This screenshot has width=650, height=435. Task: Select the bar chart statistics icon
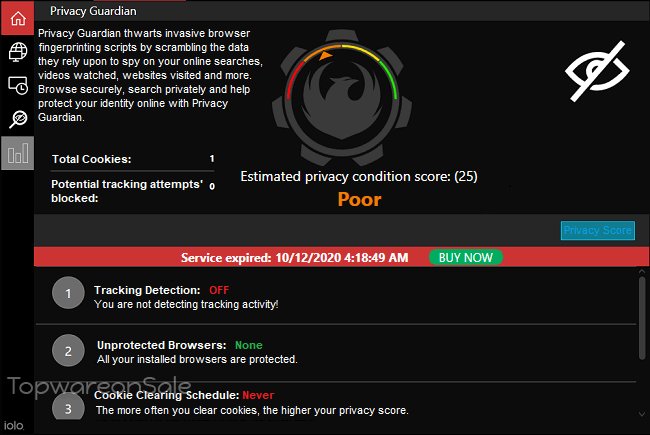pyautogui.click(x=17, y=153)
